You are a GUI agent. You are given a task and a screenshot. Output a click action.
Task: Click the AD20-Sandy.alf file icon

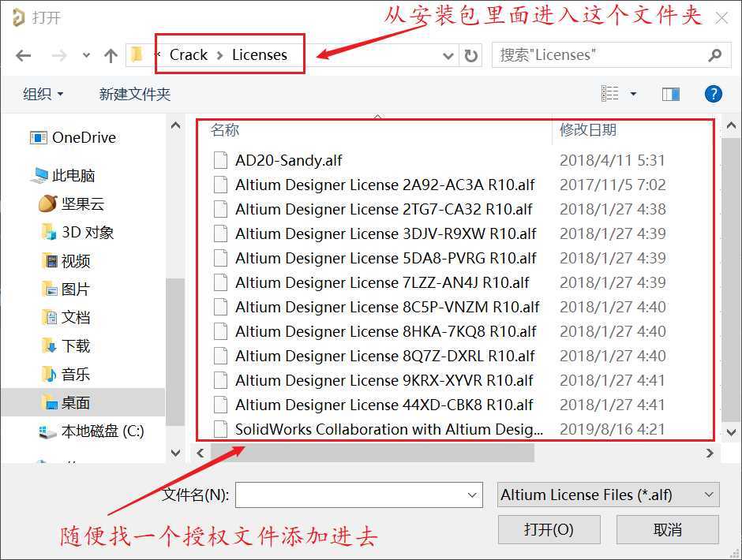pos(220,160)
